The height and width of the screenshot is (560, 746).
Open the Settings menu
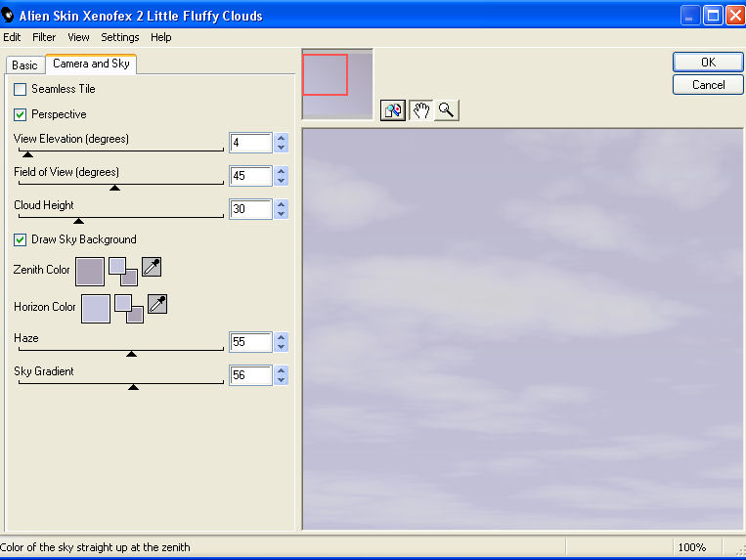coord(120,37)
